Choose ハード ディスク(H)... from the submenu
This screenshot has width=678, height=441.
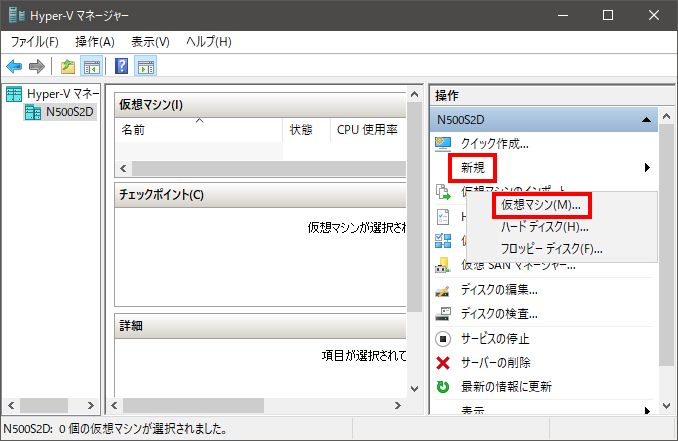tap(545, 227)
